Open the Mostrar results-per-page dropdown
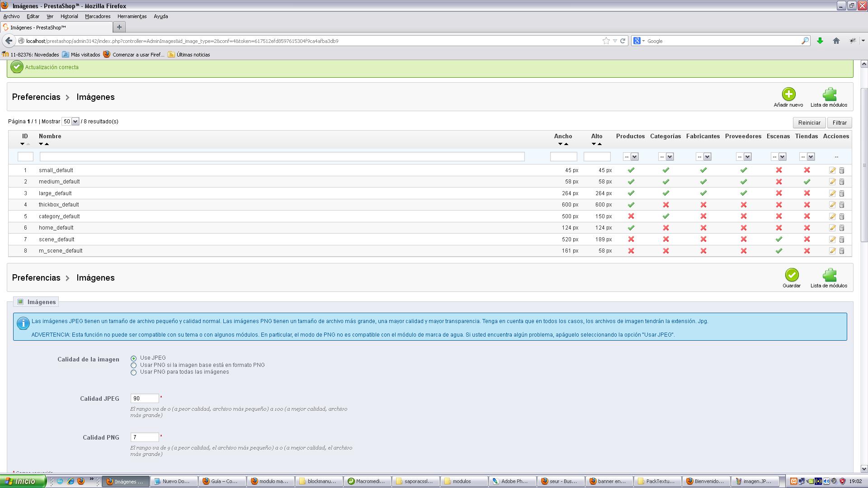 tap(71, 122)
